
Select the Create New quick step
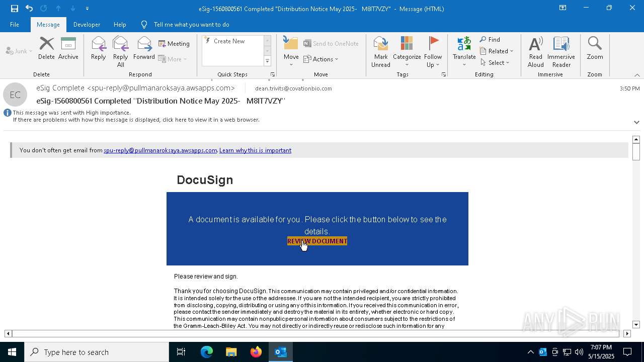point(229,41)
